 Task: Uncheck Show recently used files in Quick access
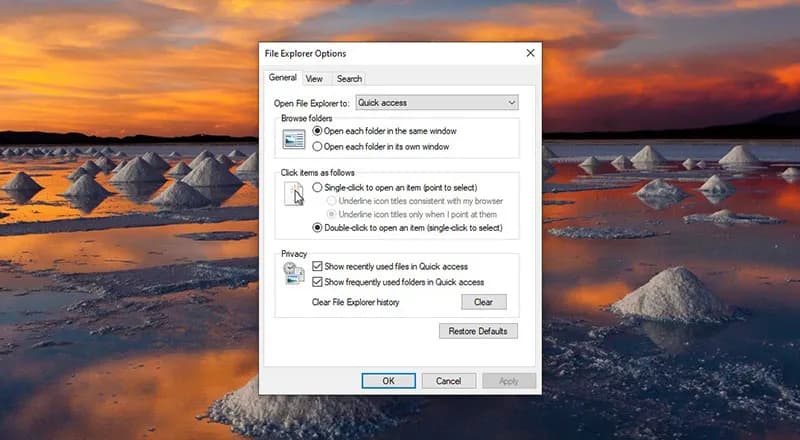pyautogui.click(x=317, y=267)
